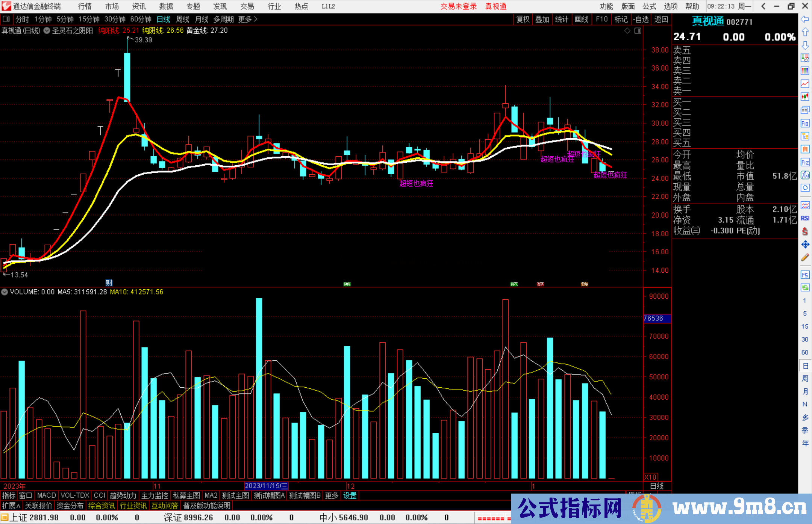Toggle the switch icon beside VOLUME
The height and width of the screenshot is (524, 812).
click(x=5, y=292)
